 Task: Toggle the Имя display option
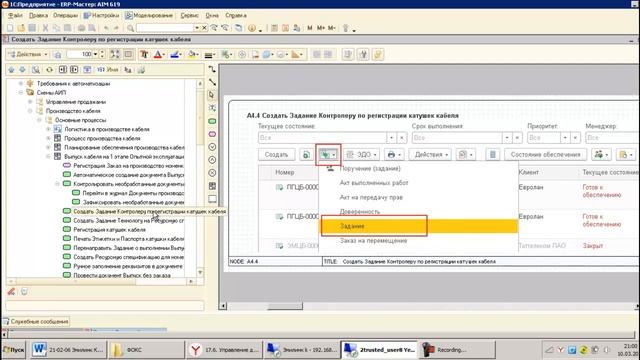click(107, 70)
